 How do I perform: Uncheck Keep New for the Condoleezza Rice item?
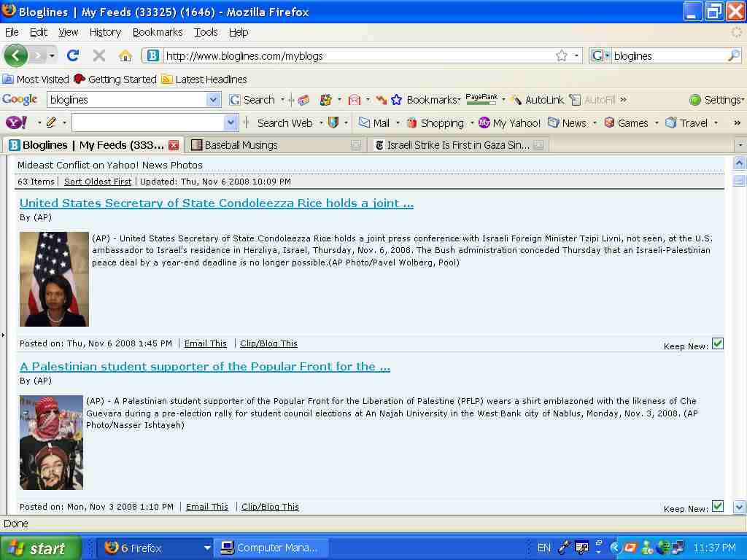pyautogui.click(x=717, y=343)
